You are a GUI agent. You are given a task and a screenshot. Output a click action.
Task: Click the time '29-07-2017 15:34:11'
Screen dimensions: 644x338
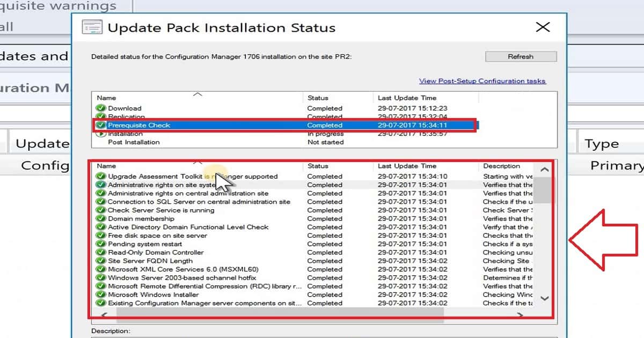(x=412, y=125)
